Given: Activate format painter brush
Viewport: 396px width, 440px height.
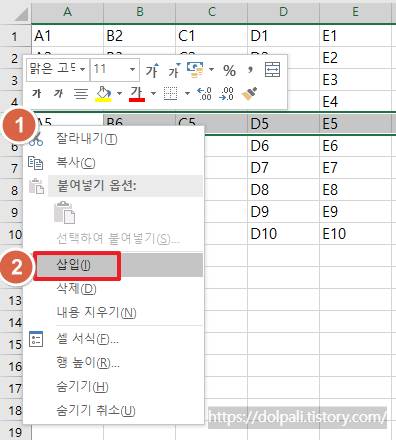Looking at the screenshot, I should point(249,94).
